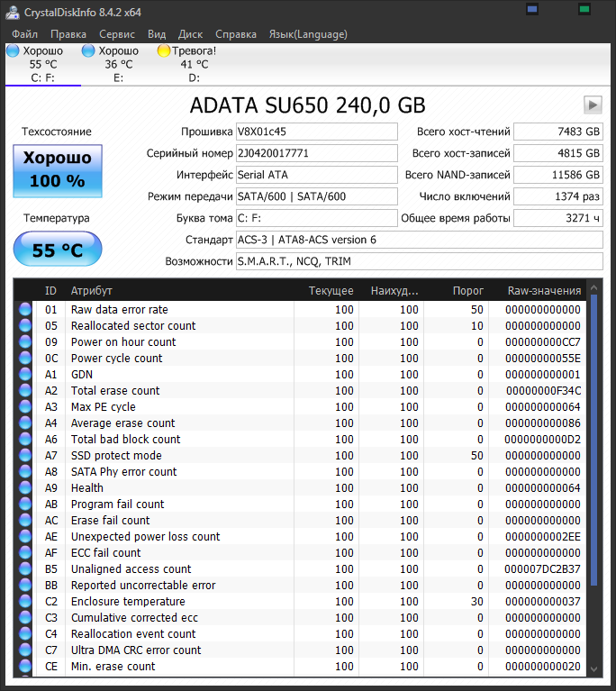The width and height of the screenshot is (616, 691).
Task: Click host reads value 7483 GB
Action: 558,132
